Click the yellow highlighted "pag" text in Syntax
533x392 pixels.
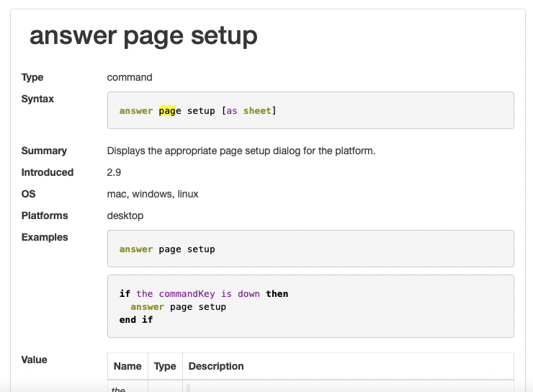click(167, 111)
